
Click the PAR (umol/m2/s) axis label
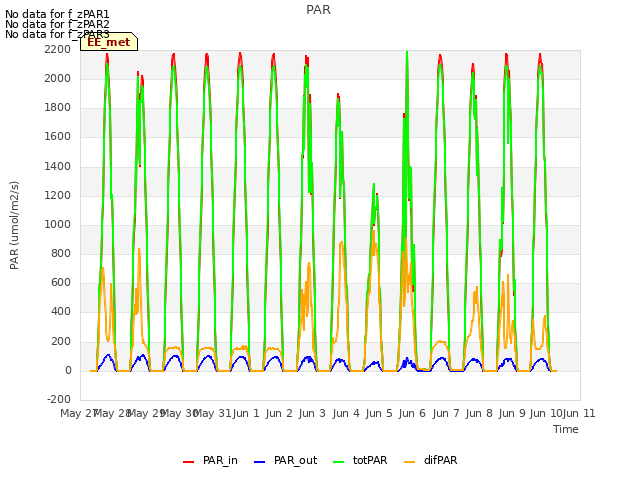click(x=14, y=225)
